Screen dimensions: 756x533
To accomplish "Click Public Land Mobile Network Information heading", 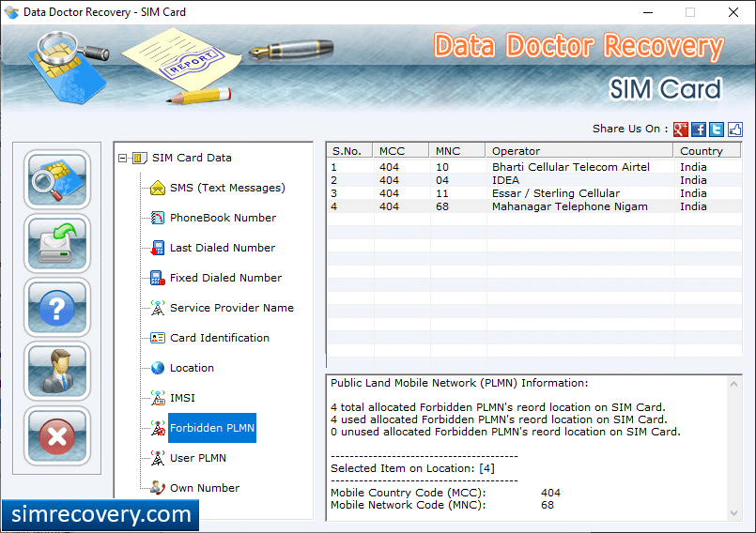I will coord(459,383).
